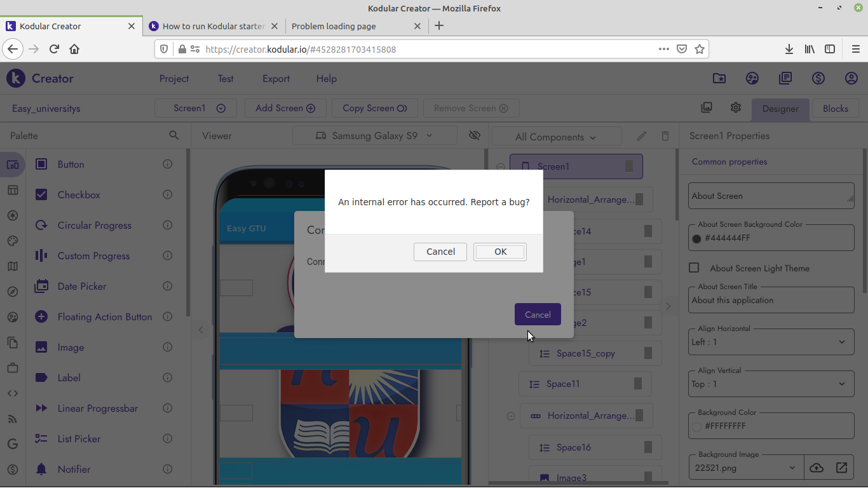Click OK in the internal error dialog
The image size is (868, 488).
tap(500, 252)
